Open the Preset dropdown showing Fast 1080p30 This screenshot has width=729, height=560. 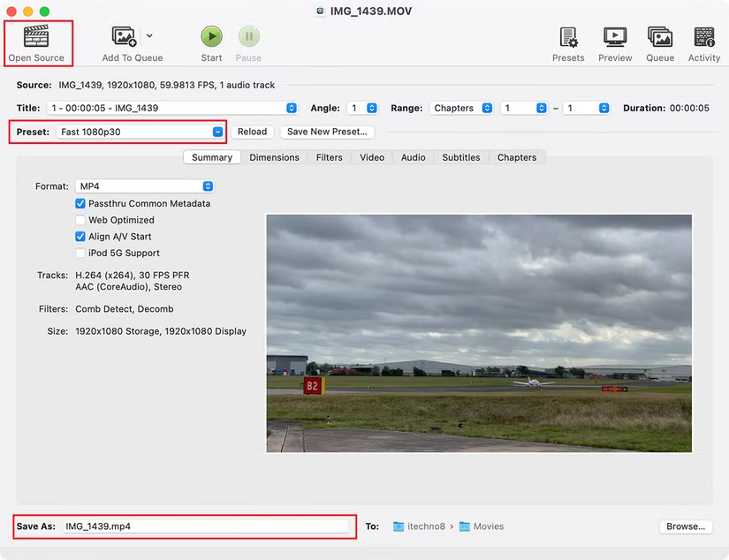click(x=140, y=132)
